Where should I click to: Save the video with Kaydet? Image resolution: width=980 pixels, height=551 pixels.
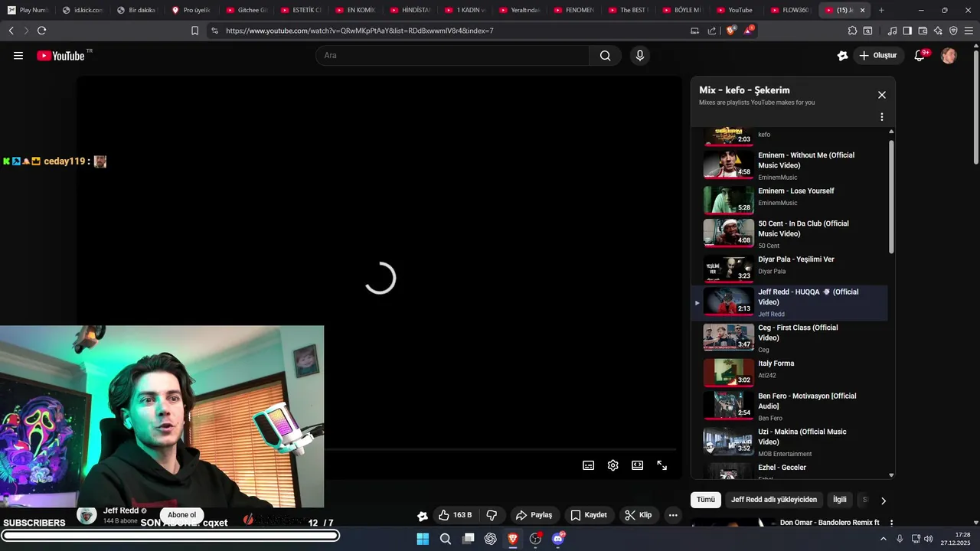[589, 515]
